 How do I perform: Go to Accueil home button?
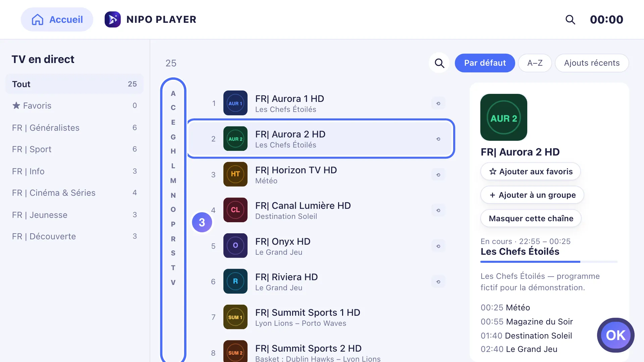click(x=57, y=19)
